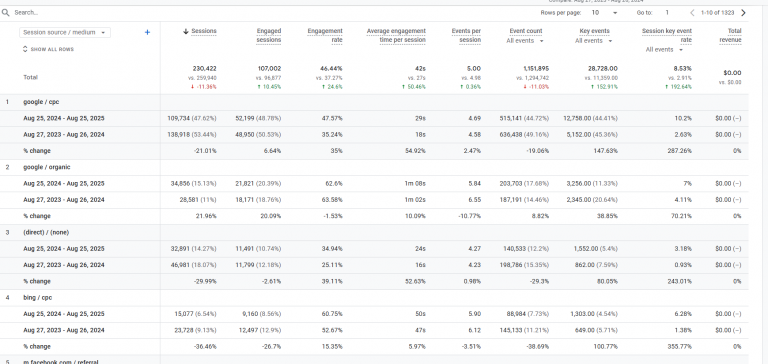Sort by Engaged sessions column header
Image resolution: width=768 pixels, height=364 pixels.
[269, 35]
